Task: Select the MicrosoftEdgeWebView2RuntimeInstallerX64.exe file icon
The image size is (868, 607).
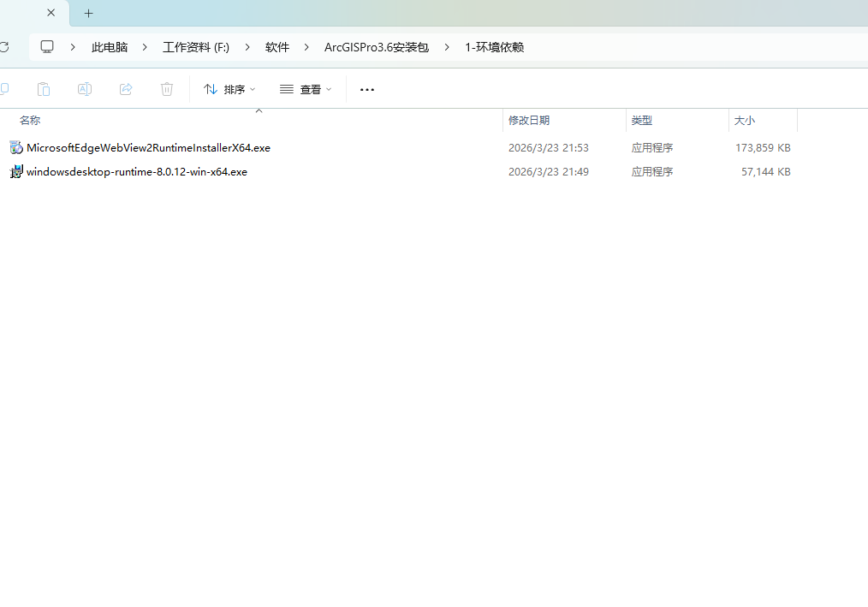Action: pyautogui.click(x=16, y=147)
